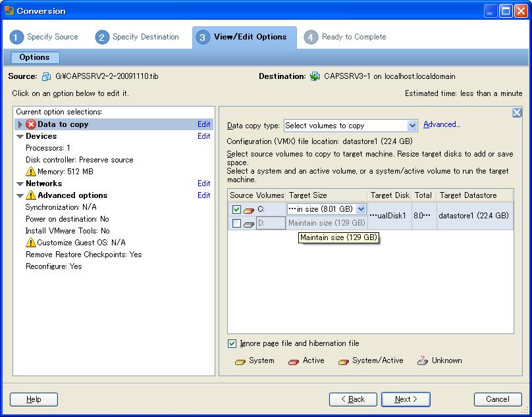Click the Unknown legend drive icon
The height and width of the screenshot is (417, 532).
[423, 360]
